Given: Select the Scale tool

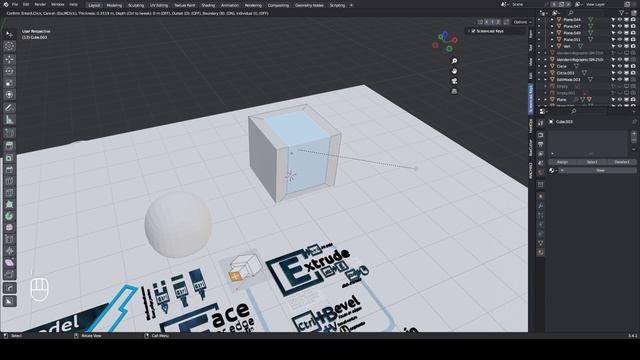Looking at the screenshot, I should [9, 83].
